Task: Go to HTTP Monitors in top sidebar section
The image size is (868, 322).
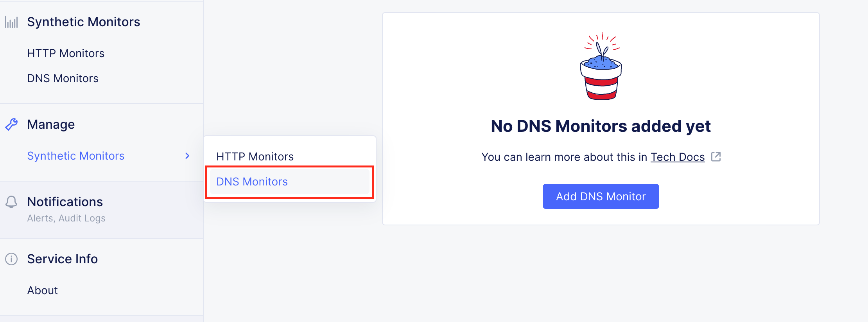Action: pyautogui.click(x=66, y=53)
